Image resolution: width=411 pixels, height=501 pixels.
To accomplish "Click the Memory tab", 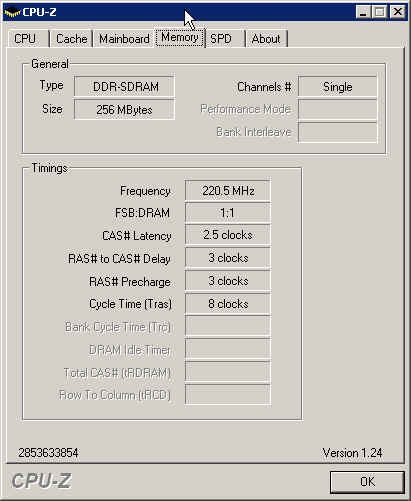I will [180, 37].
